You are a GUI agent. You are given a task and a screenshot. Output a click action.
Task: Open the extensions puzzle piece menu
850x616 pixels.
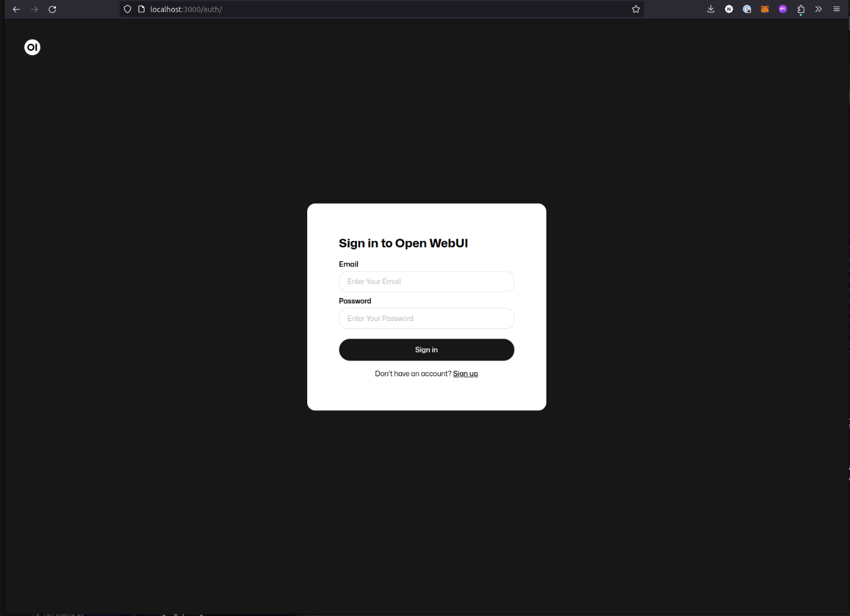801,9
